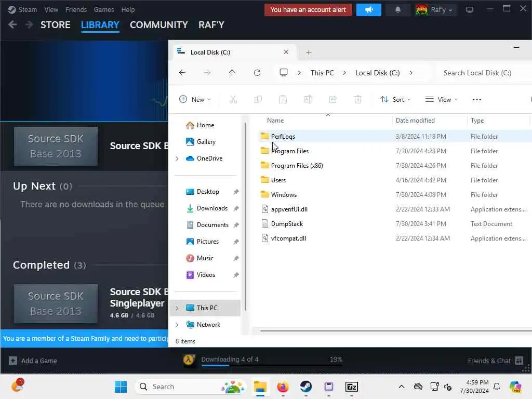Close the Local Disk (C:) tab
The height and width of the screenshot is (399, 532).
click(286, 52)
